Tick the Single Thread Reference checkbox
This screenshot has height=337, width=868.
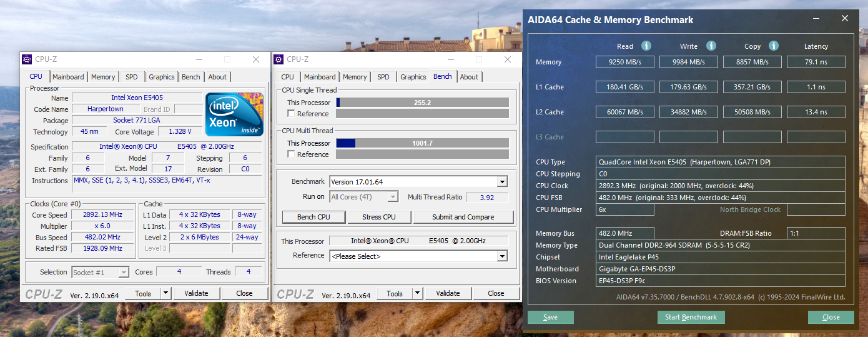(x=291, y=114)
